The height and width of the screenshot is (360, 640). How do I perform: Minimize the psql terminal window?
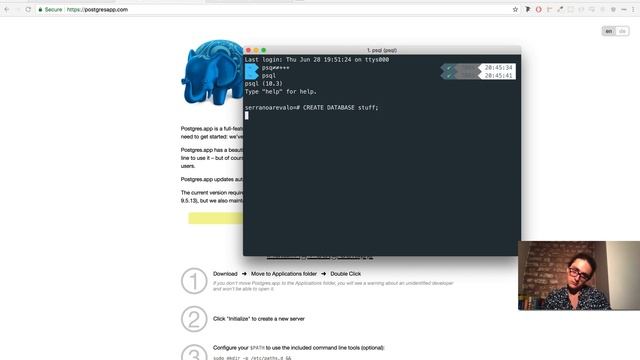tap(256, 50)
